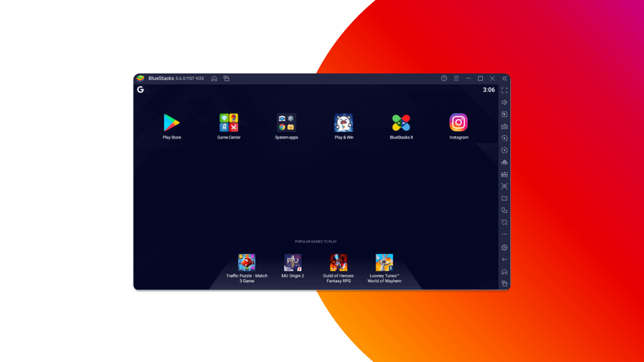Collapse the side toolbar with double chevron

coord(504,78)
